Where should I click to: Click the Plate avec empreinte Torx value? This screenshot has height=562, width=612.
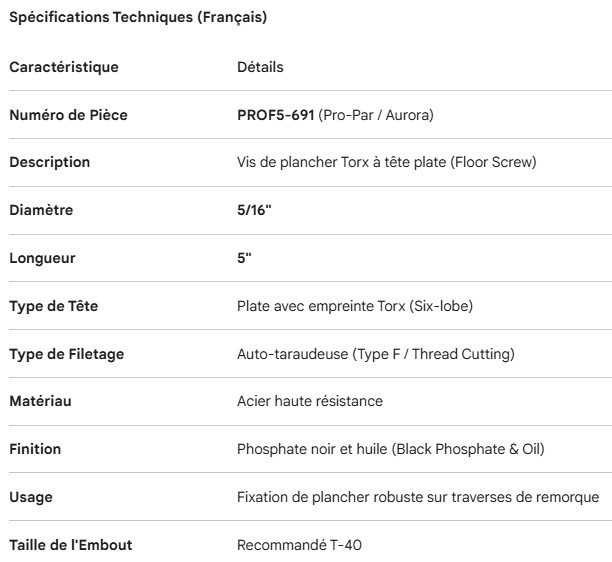(354, 306)
